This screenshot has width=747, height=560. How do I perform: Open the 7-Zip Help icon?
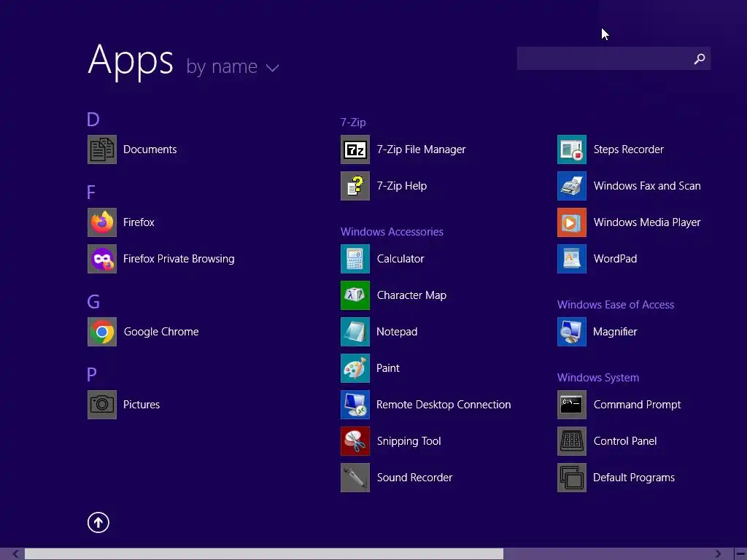click(355, 186)
